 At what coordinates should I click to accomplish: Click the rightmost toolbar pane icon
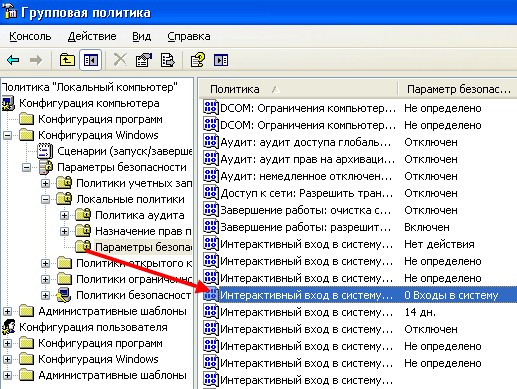tap(221, 60)
